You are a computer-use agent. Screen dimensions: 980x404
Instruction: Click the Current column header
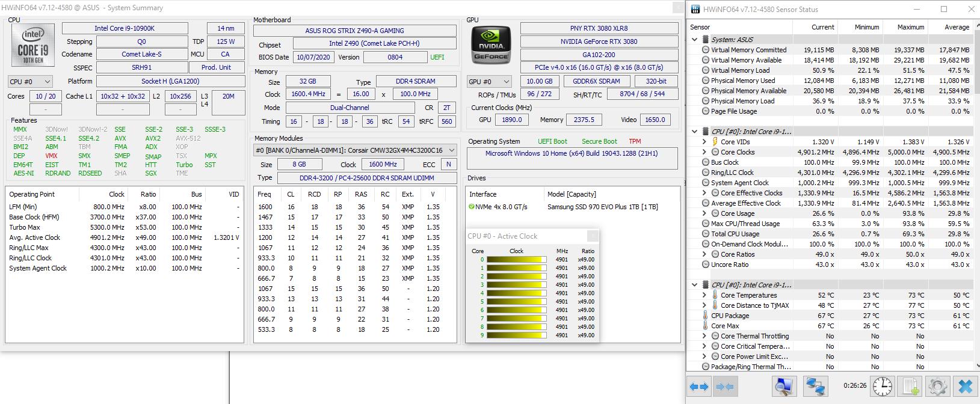point(815,27)
